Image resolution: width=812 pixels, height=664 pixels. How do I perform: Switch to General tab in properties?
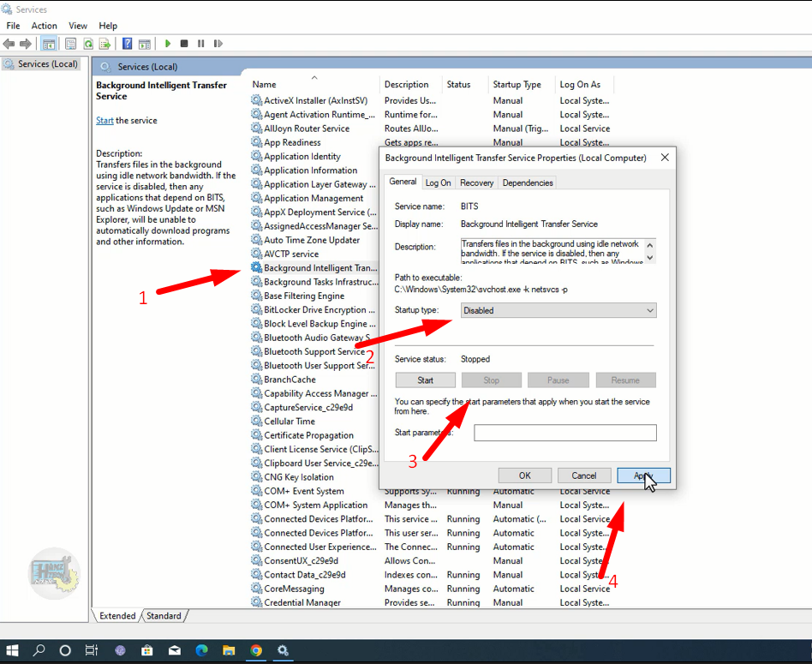coord(403,182)
